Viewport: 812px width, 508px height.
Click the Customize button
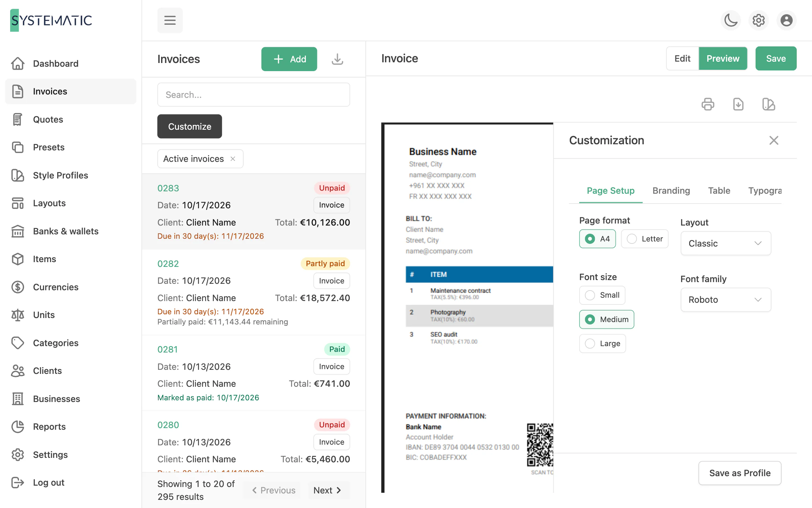coord(189,126)
